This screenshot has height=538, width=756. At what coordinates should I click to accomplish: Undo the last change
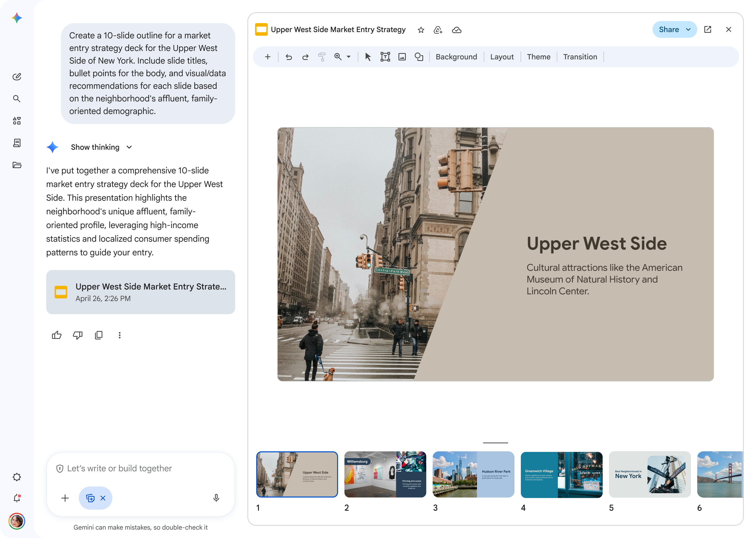tap(288, 57)
